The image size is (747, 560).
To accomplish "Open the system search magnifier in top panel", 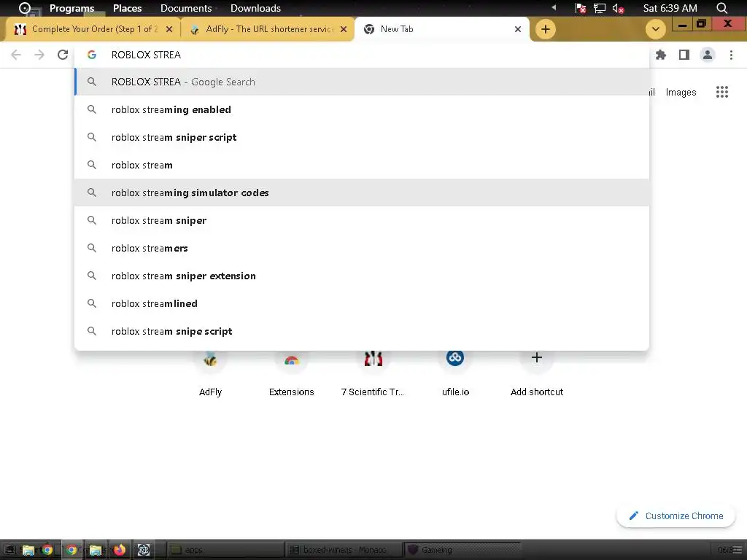I will click(x=722, y=8).
